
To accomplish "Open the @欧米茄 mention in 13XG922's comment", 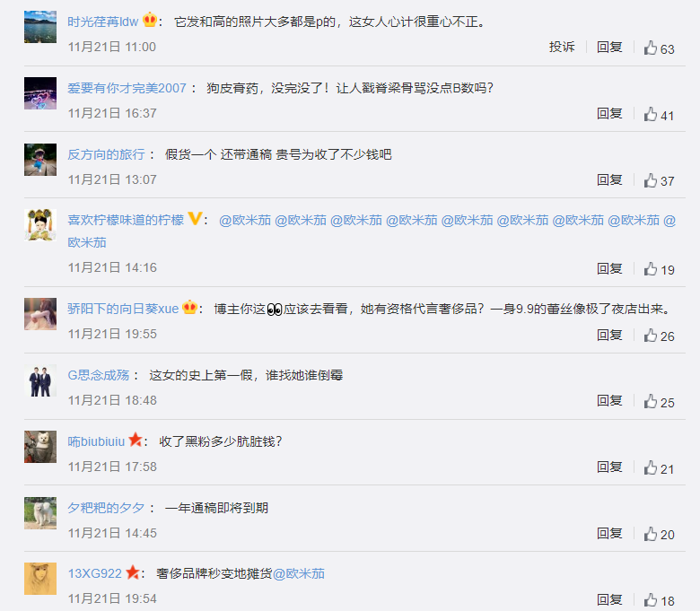I will [299, 573].
